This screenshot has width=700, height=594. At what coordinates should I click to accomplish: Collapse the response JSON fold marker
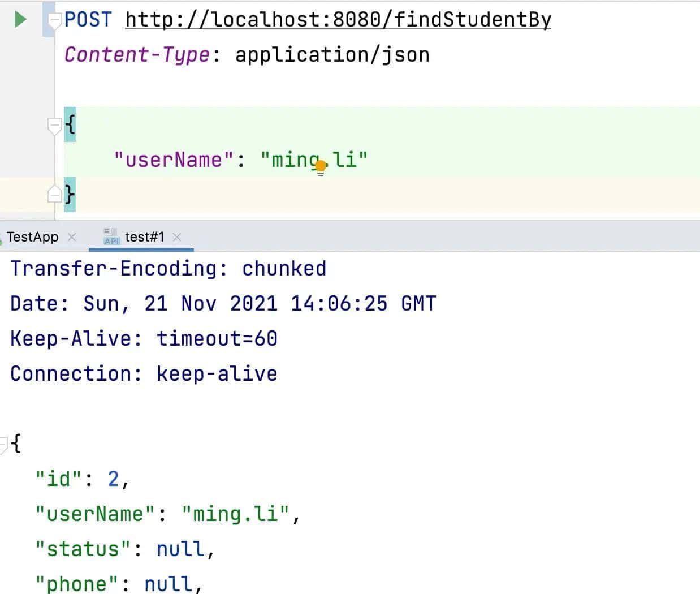tap(3, 444)
